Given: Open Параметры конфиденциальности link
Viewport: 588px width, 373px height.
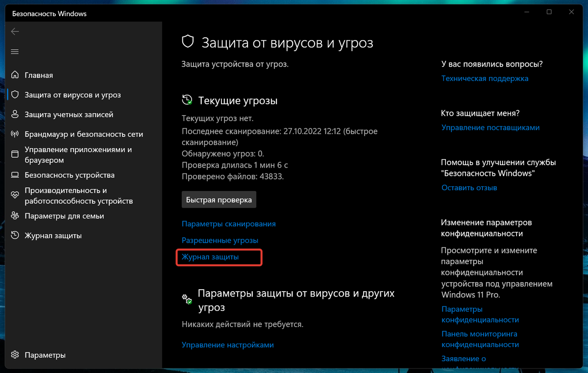Looking at the screenshot, I should (x=480, y=314).
